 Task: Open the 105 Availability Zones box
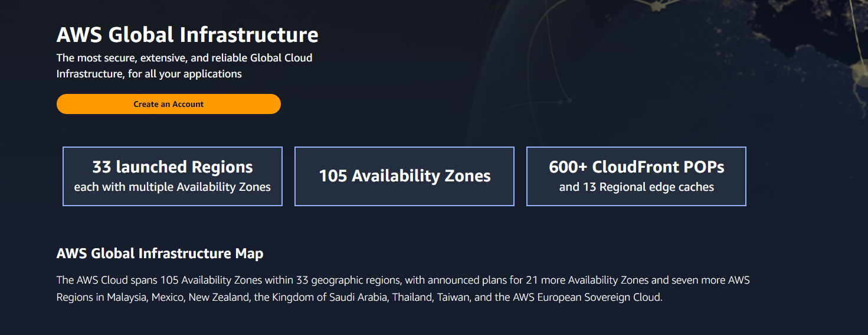pyautogui.click(x=404, y=176)
